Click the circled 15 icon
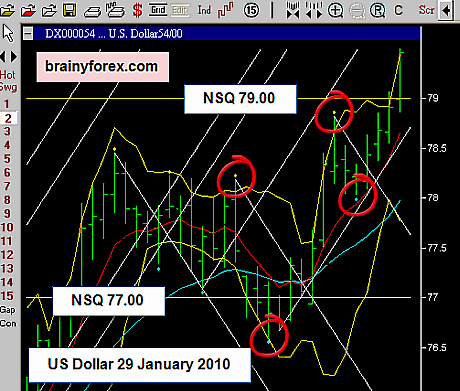 [251, 10]
